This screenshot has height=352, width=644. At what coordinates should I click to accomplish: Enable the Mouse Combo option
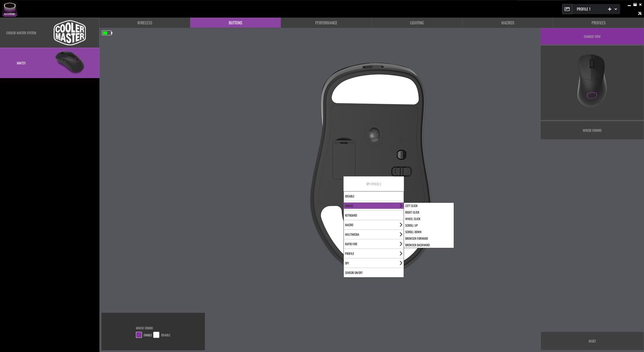point(139,335)
